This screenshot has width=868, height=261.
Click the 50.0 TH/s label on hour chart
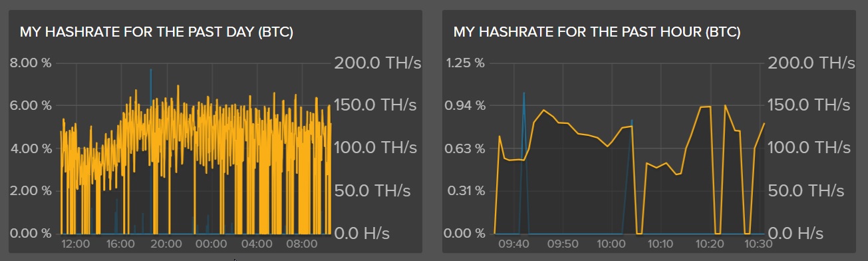tap(805, 191)
